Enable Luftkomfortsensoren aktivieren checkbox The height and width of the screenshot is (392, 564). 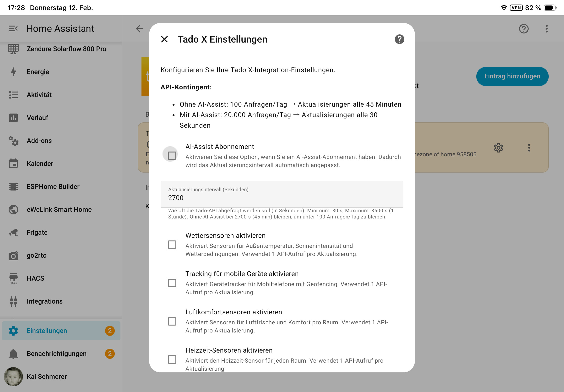[x=172, y=321]
